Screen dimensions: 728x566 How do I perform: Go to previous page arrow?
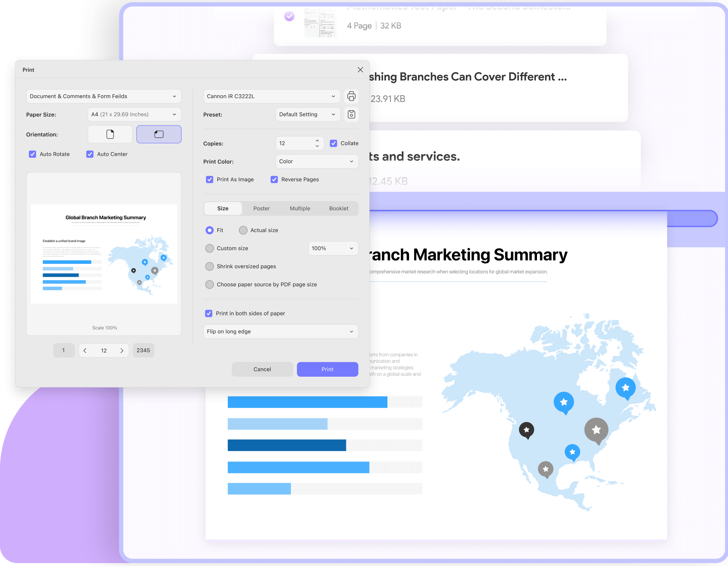pyautogui.click(x=85, y=350)
